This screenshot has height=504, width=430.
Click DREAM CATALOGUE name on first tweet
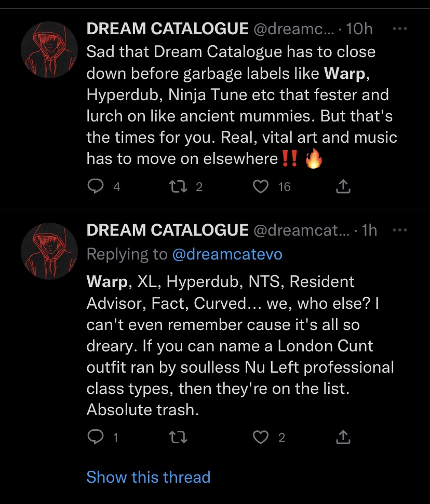click(x=167, y=29)
